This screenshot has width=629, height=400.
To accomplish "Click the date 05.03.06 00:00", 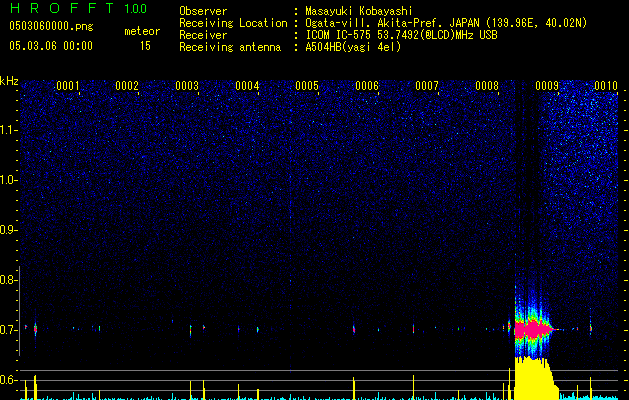I will coord(51,46).
